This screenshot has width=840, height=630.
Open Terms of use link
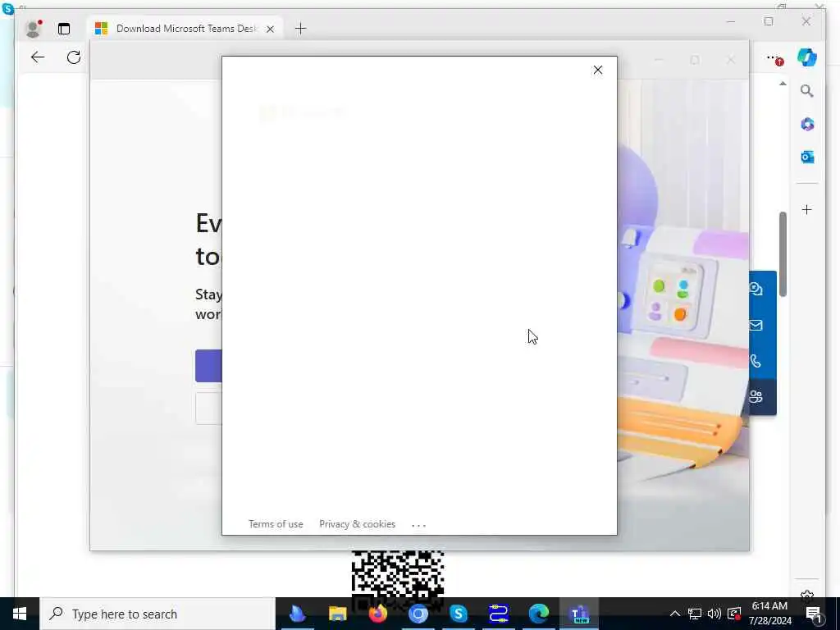(x=276, y=524)
